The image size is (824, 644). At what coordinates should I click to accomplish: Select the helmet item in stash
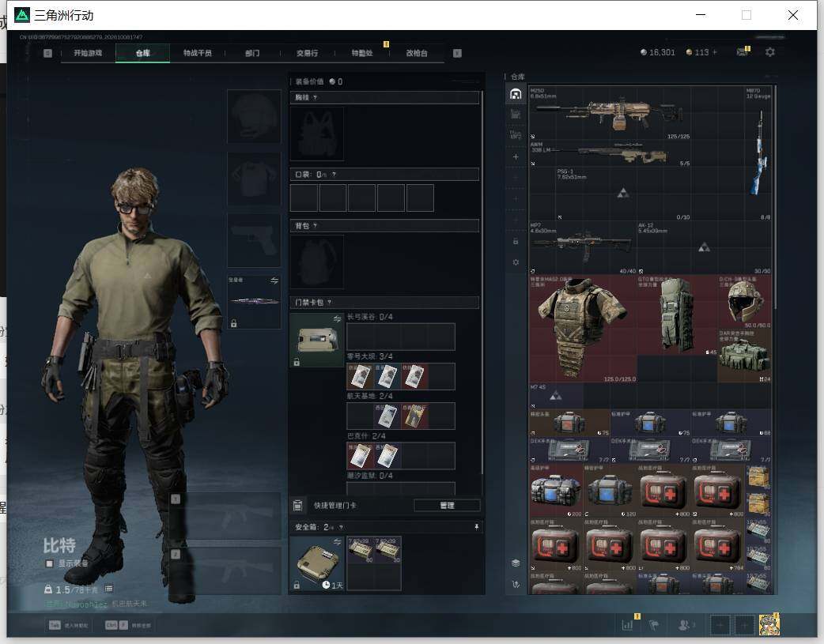pos(744,302)
